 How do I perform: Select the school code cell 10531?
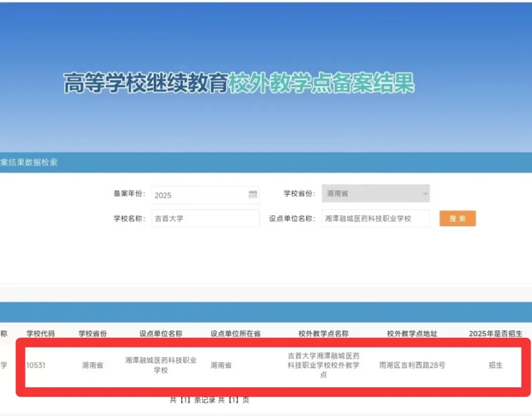point(36,365)
